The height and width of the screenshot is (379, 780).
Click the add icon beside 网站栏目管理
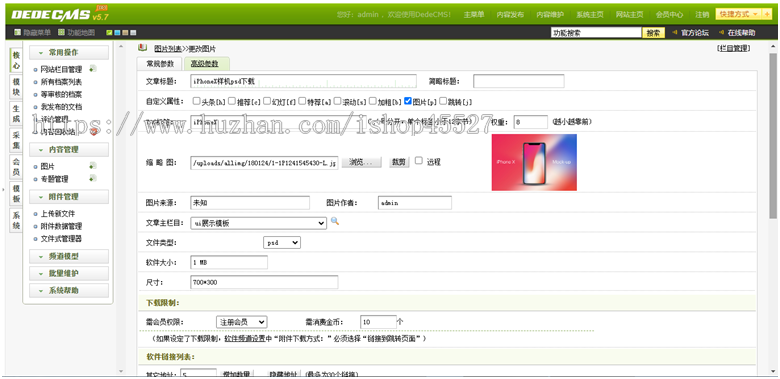point(93,69)
